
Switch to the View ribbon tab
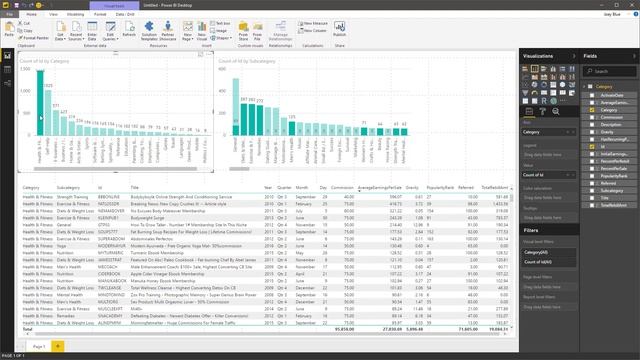pos(53,14)
